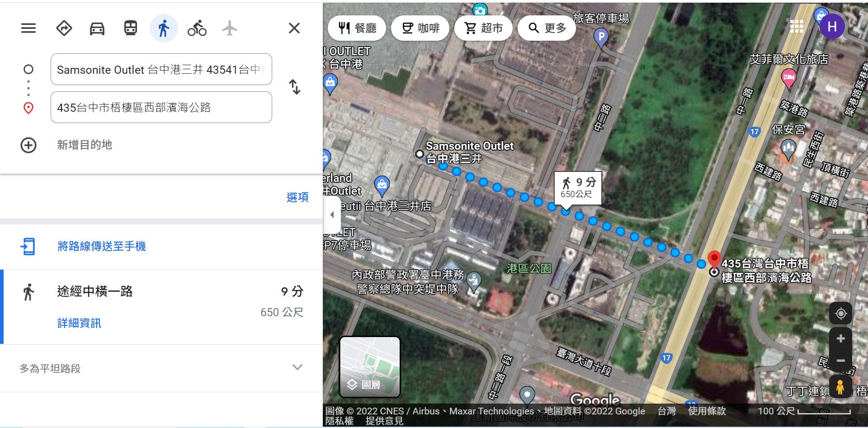Click the 艾菲爾文化旅店 hotel marker
The image size is (868, 428).
[x=789, y=79]
